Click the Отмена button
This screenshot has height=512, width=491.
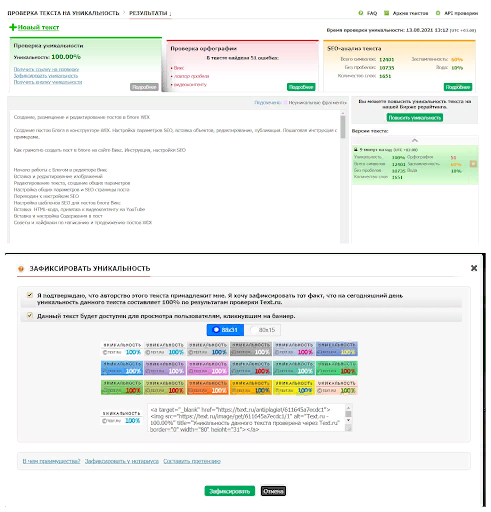pyautogui.click(x=273, y=491)
